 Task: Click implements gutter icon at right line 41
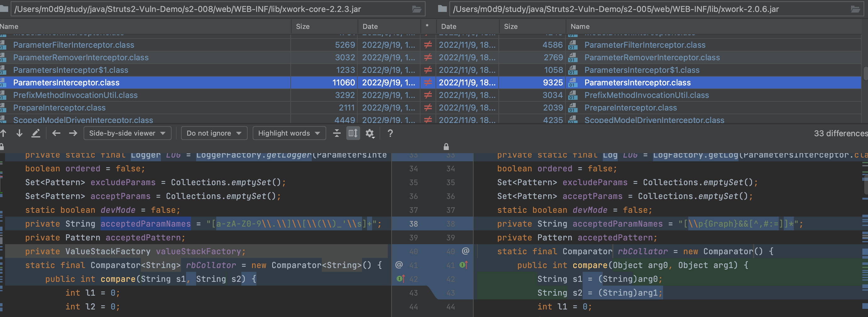click(x=464, y=265)
